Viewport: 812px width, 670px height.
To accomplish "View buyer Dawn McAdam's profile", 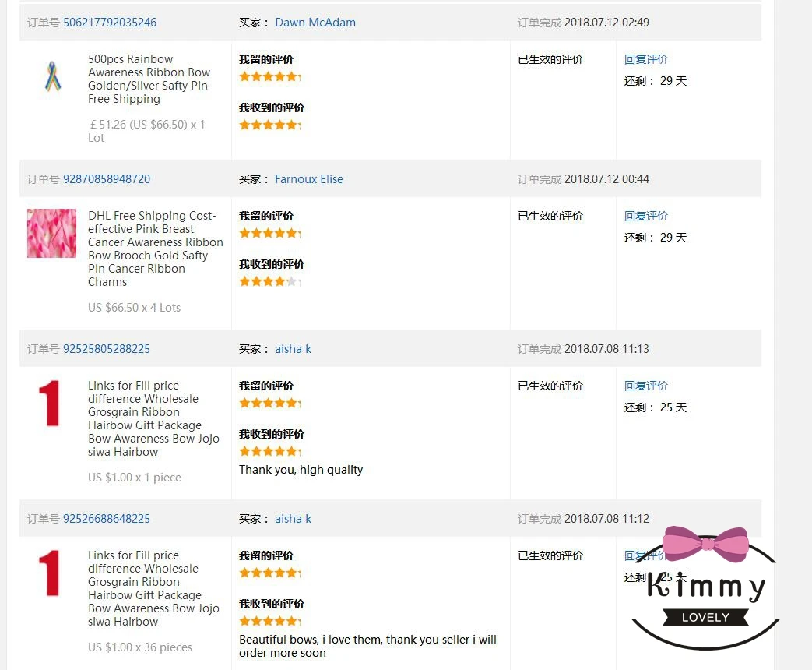I will (x=315, y=23).
